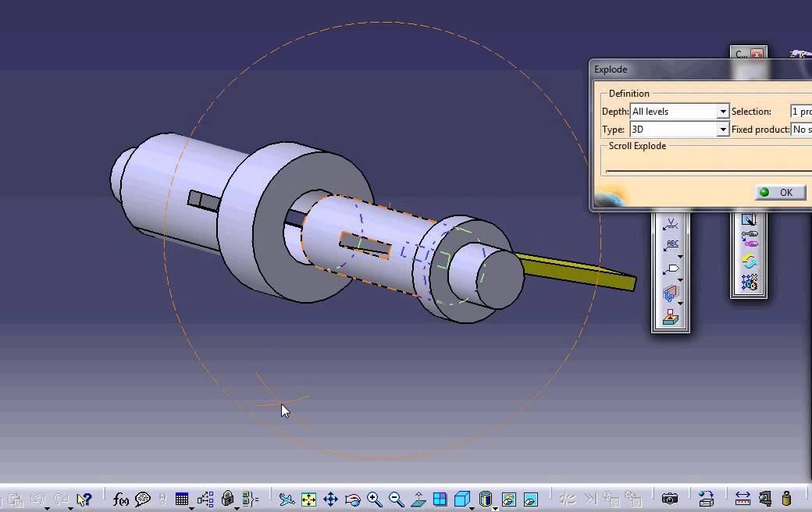Choose the Rotate view icon
This screenshot has width=812, height=512.
click(x=353, y=499)
